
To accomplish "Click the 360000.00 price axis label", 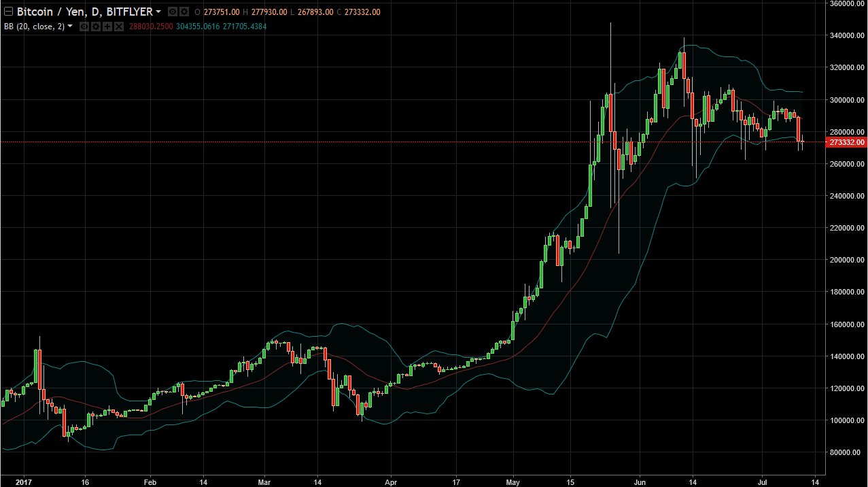I will click(x=846, y=3).
